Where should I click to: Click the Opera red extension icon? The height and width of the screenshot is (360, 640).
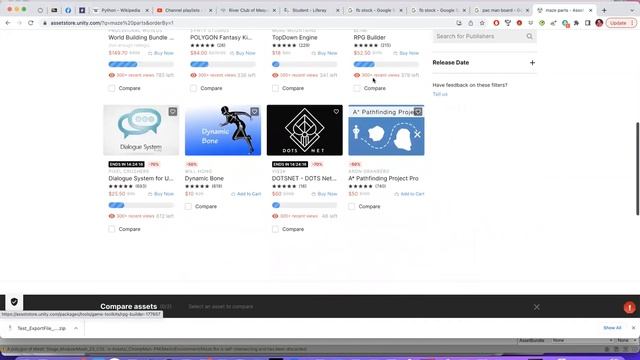click(496, 23)
